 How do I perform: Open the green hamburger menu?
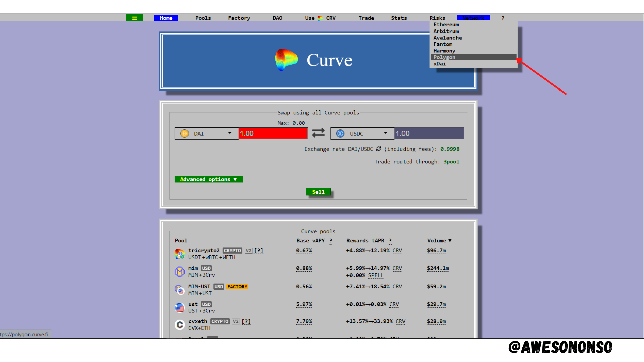coord(135,18)
